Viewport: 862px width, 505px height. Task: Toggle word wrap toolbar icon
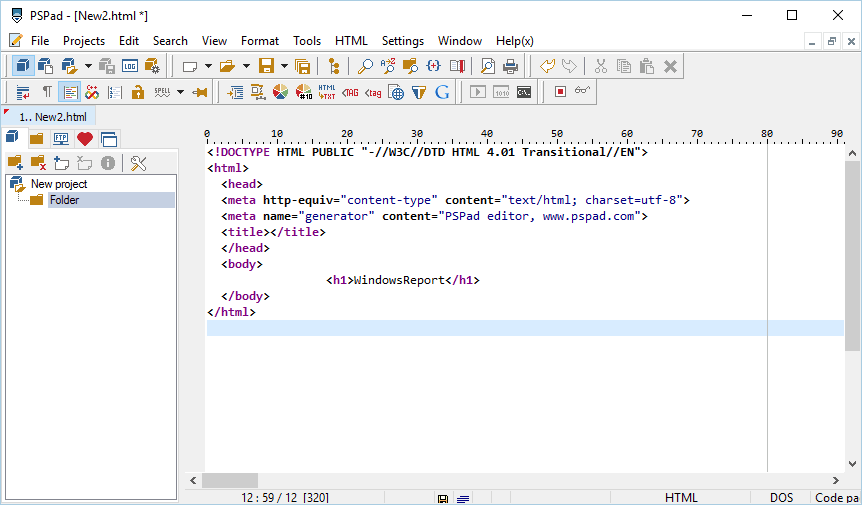[23, 92]
